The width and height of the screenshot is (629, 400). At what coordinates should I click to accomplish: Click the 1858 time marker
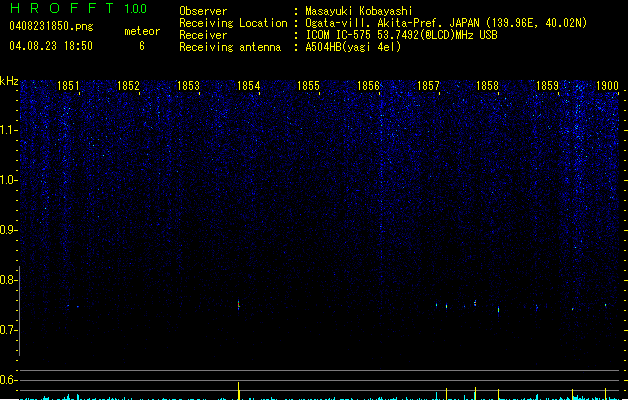point(487,86)
